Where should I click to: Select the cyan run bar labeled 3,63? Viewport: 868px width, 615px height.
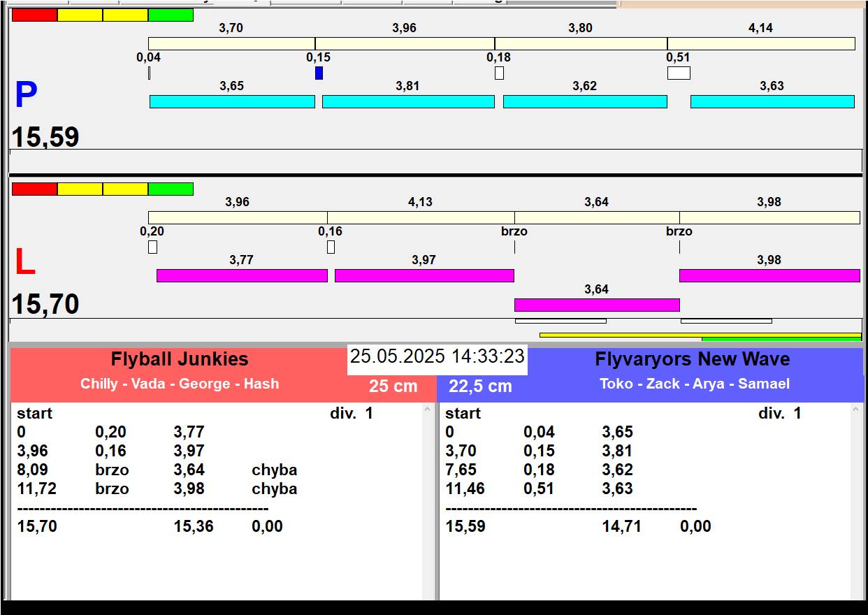772,101
